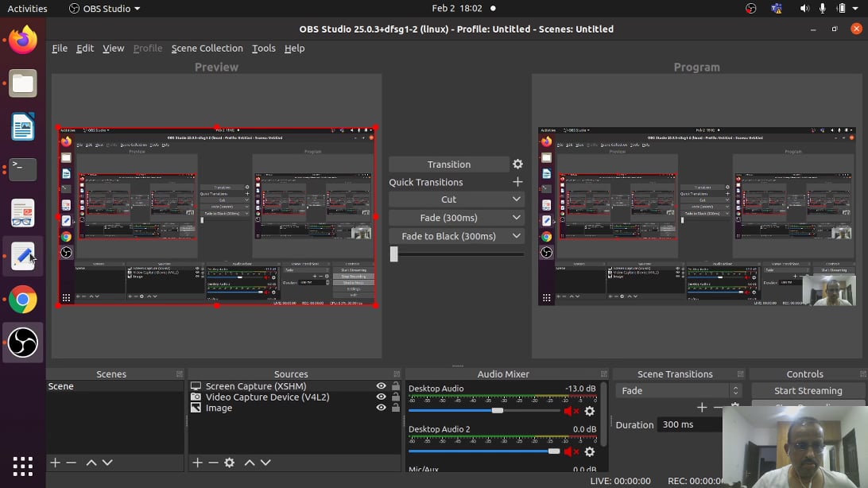The height and width of the screenshot is (488, 868).
Task: Expand the Fade to Black (300ms) dropdown arrow
Action: (517, 236)
